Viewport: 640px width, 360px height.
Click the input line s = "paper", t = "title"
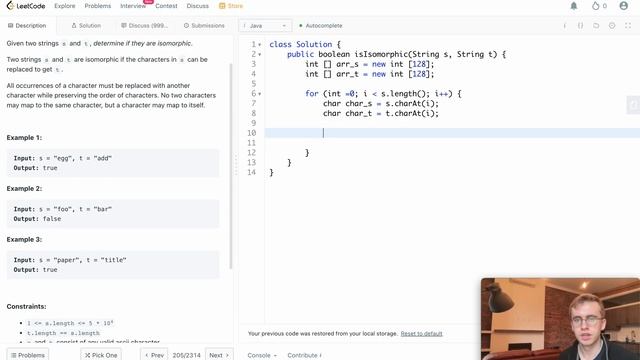[x=70, y=260]
